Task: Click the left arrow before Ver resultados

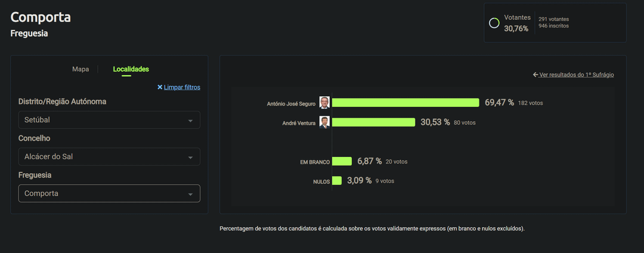Action: coord(535,75)
